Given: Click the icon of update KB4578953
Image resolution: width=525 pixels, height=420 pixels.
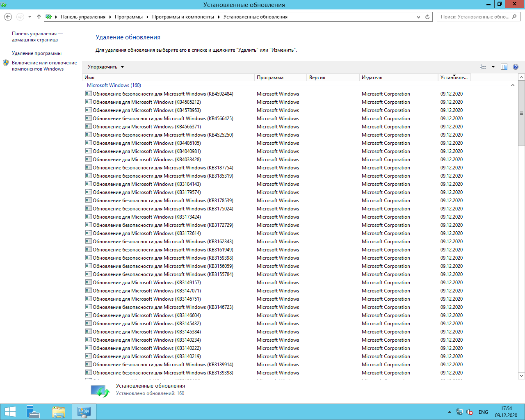Looking at the screenshot, I should 88,110.
